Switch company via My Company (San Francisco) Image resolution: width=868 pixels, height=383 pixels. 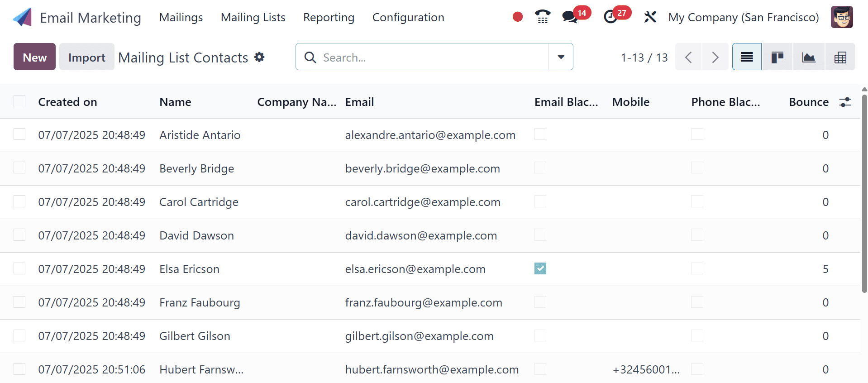click(744, 17)
